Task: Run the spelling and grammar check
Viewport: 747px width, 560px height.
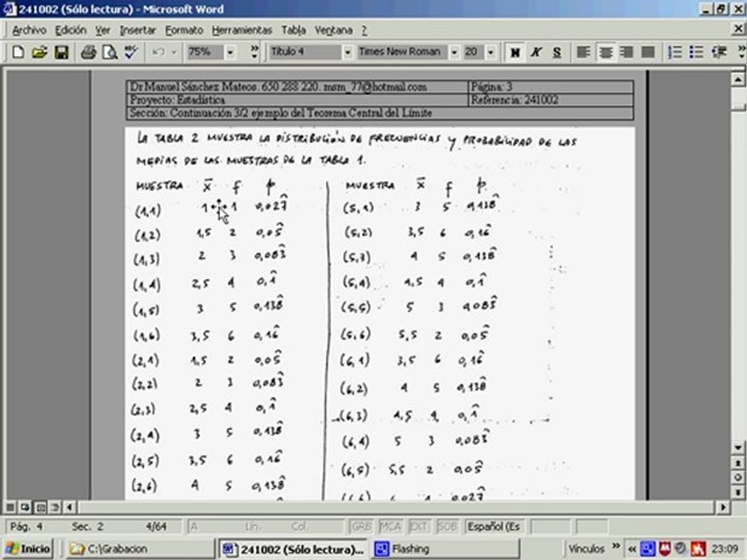Action: pos(131,52)
